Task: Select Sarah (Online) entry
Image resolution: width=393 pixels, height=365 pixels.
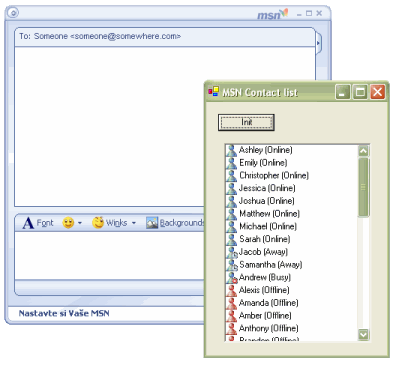Action: [x=265, y=239]
